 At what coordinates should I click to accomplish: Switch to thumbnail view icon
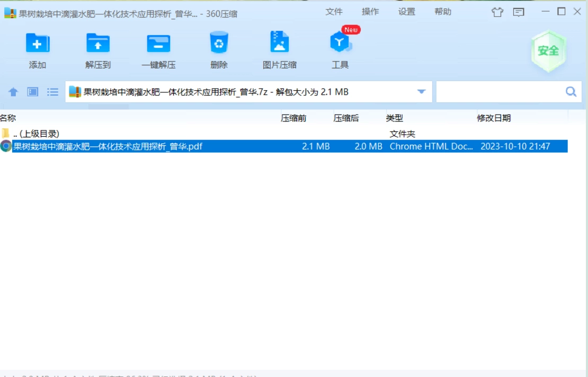tap(33, 92)
